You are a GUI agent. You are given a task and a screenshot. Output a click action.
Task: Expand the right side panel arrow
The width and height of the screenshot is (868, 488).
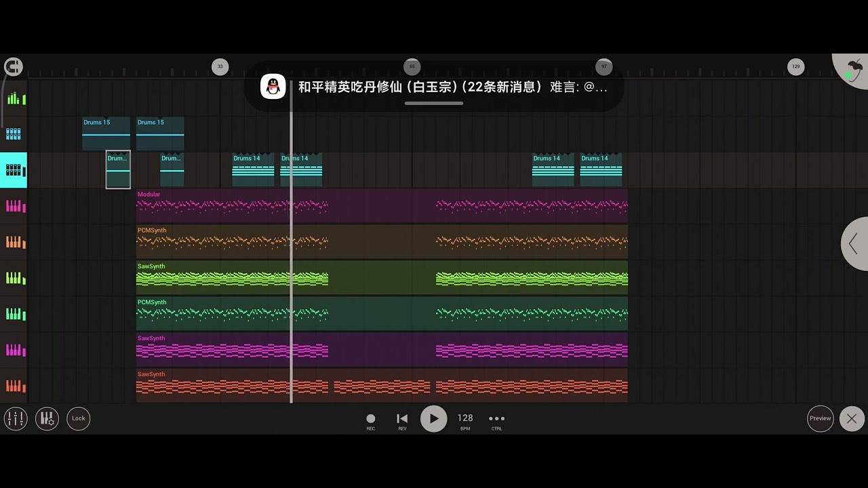(x=854, y=243)
